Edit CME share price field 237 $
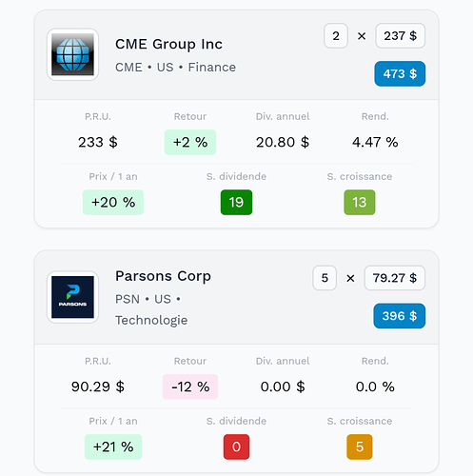The image size is (473, 476). click(401, 36)
